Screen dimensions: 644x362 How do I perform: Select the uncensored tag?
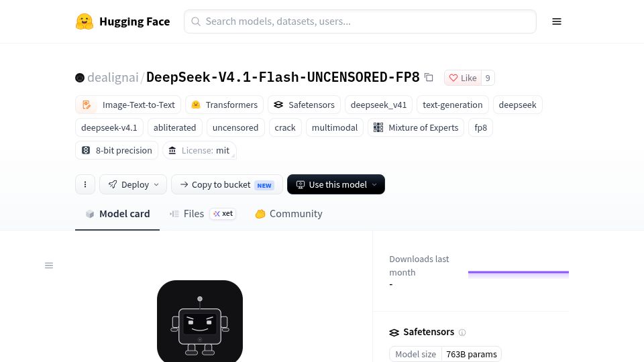coord(235,127)
